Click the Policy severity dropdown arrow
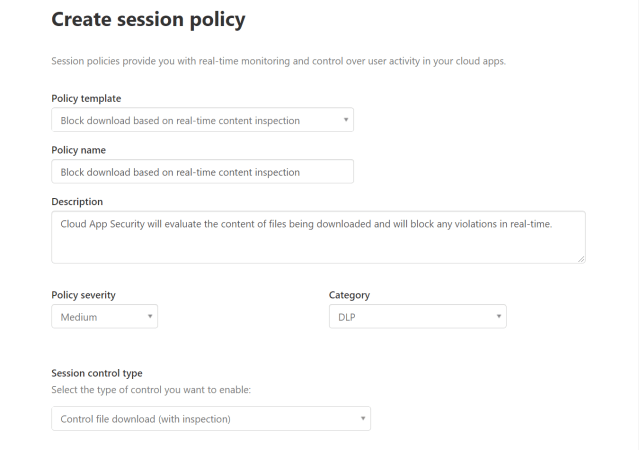Viewport: 639px width, 450px height. point(149,317)
